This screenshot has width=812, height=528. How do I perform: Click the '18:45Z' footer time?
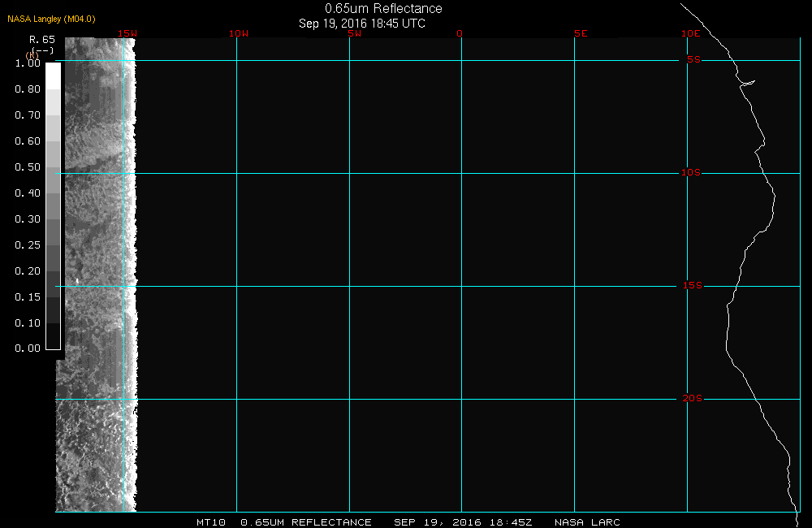pyautogui.click(x=511, y=522)
